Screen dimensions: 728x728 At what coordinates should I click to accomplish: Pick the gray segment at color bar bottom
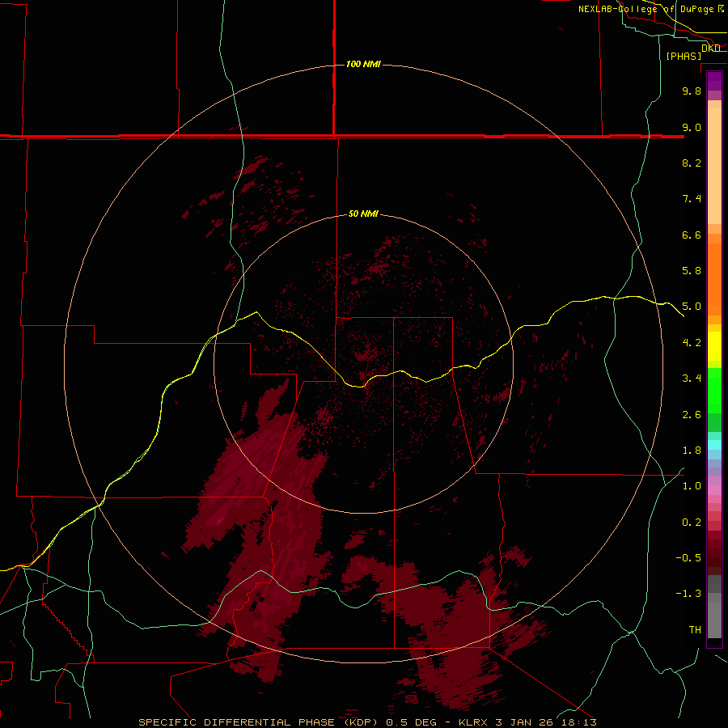click(x=714, y=620)
